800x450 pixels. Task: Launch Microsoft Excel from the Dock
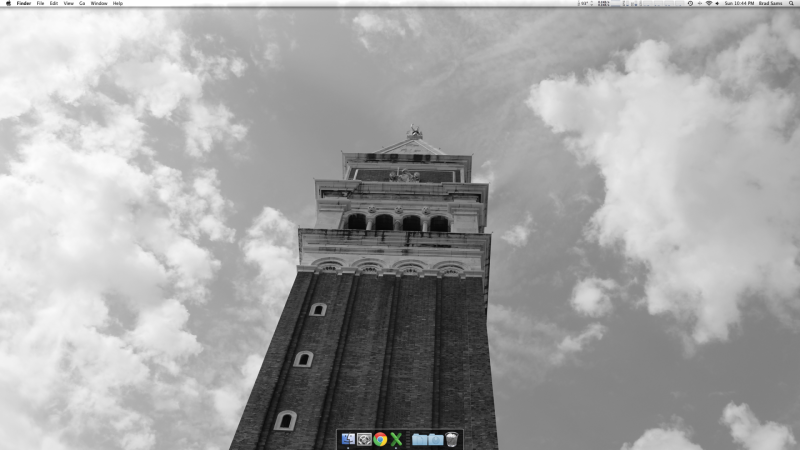point(396,439)
